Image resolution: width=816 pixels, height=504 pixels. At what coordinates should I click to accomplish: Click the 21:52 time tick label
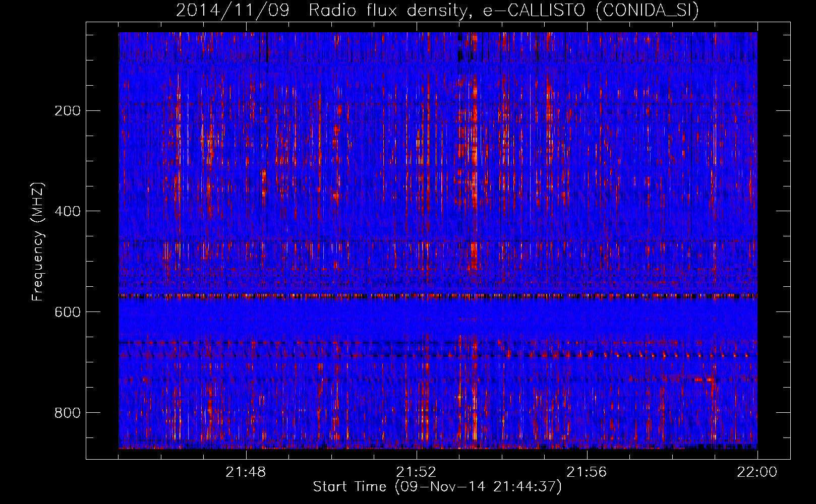pyautogui.click(x=417, y=472)
